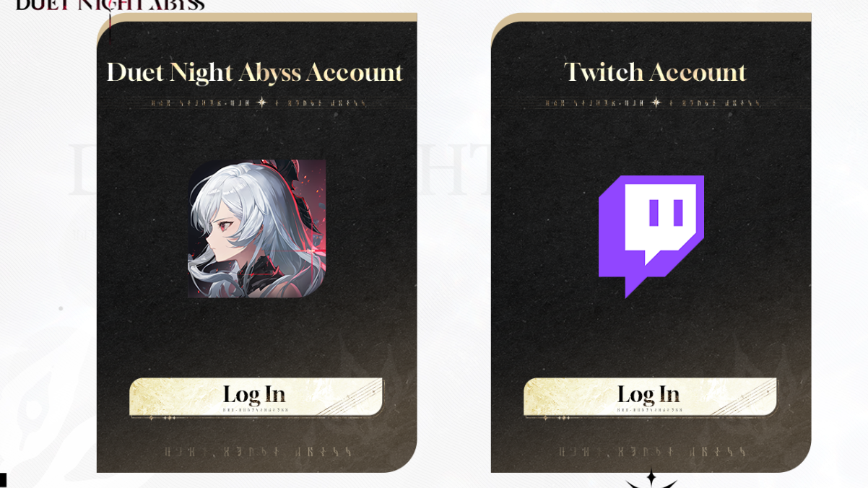Log in with Twitch account

[650, 396]
